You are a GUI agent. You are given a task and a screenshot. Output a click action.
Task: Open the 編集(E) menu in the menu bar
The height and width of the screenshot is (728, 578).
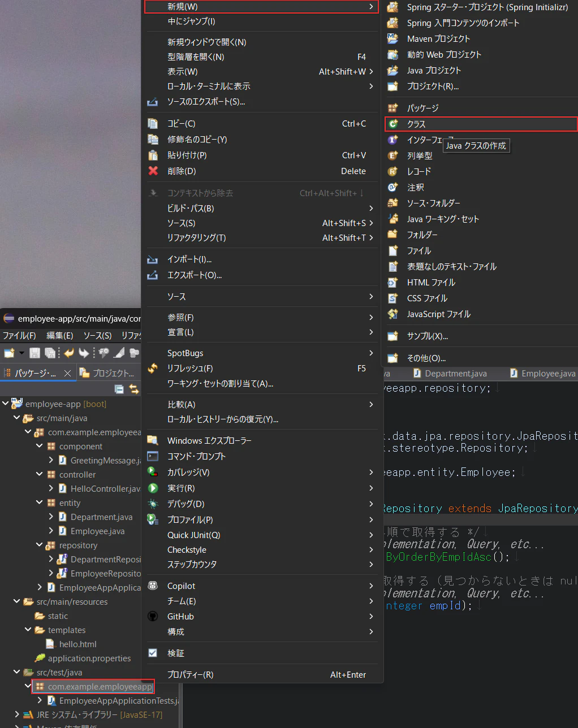point(59,335)
